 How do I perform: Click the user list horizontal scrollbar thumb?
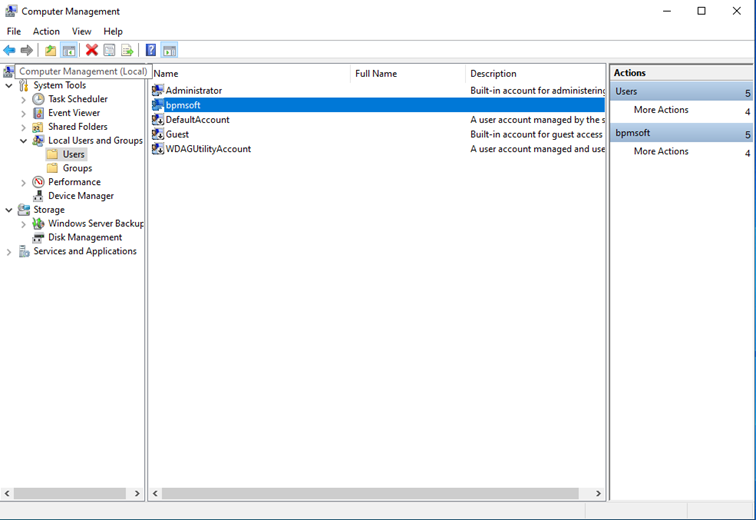pos(370,493)
